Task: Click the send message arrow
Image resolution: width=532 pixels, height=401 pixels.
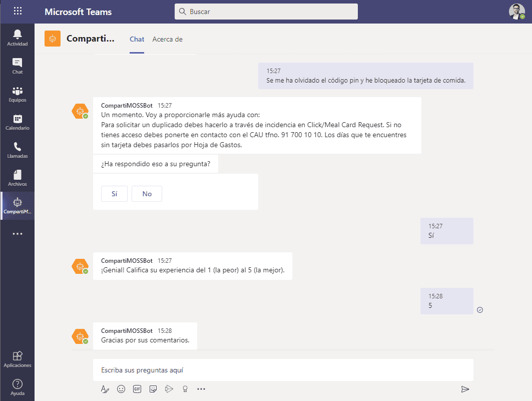Action: click(465, 389)
